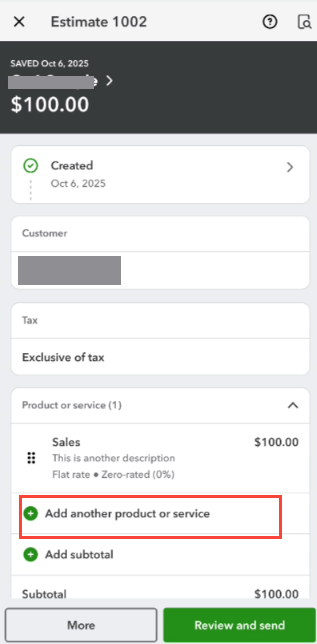Click the Add subtotal text
This screenshot has width=317, height=644.
pyautogui.click(x=79, y=554)
